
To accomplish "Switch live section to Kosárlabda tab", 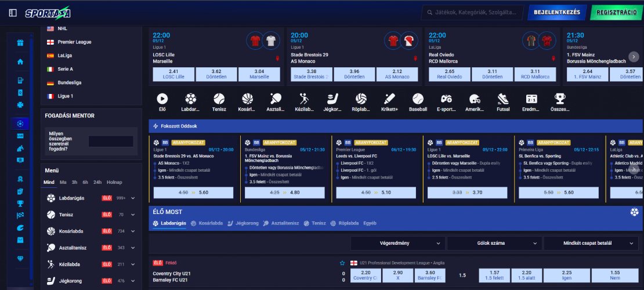I will click(x=207, y=223).
